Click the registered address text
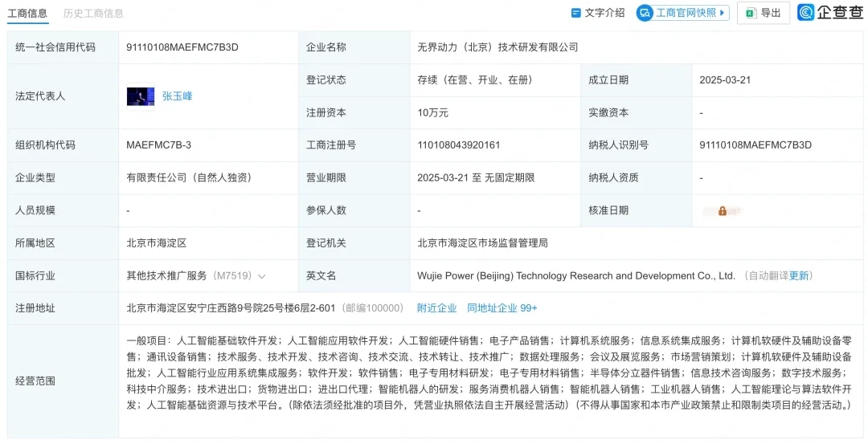This screenshot has height=444, width=868. [232, 308]
